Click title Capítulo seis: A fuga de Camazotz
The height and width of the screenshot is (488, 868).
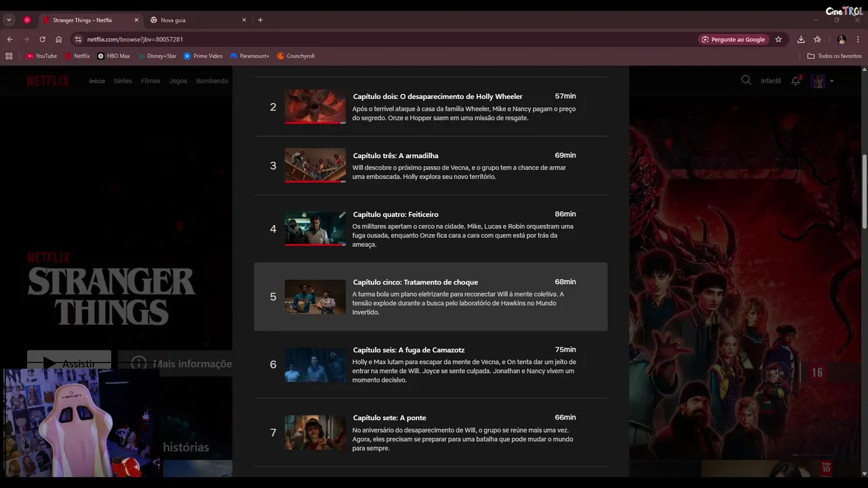408,350
